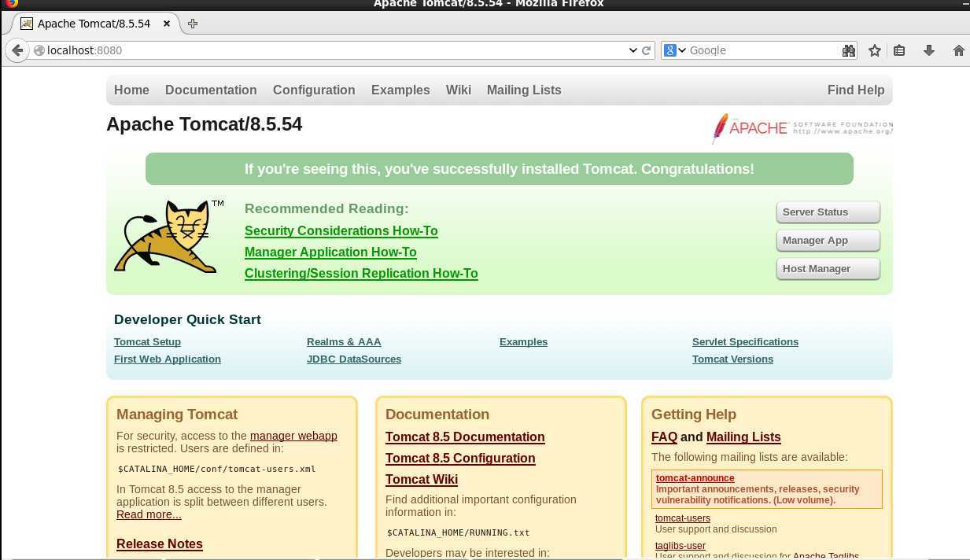
Task: Click the browser back arrow button
Action: pos(17,50)
